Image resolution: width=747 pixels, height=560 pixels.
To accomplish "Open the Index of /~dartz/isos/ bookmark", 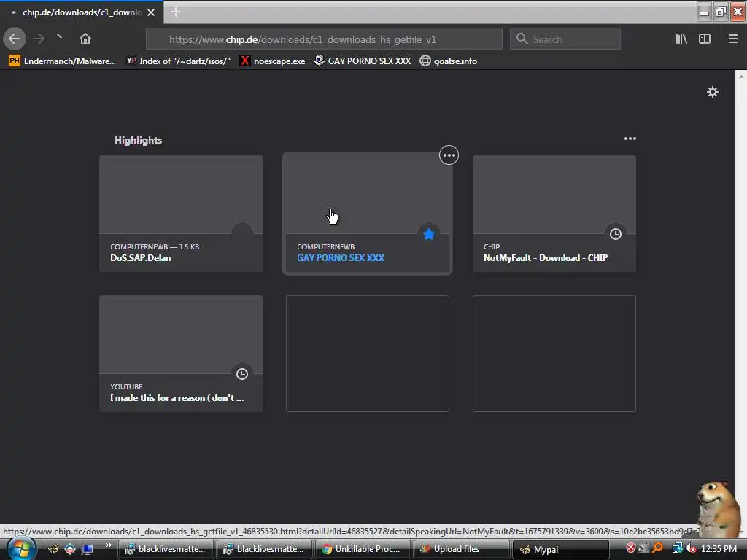I will click(x=178, y=61).
